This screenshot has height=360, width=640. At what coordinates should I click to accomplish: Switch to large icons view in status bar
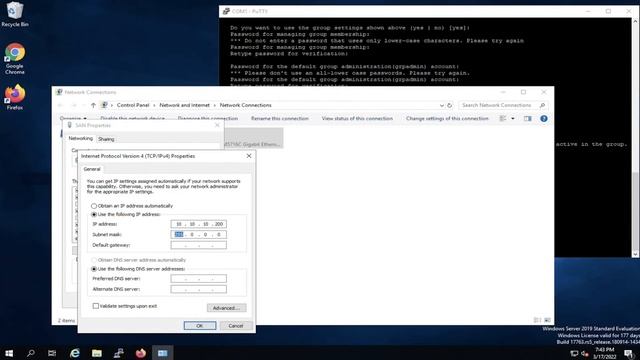click(547, 320)
